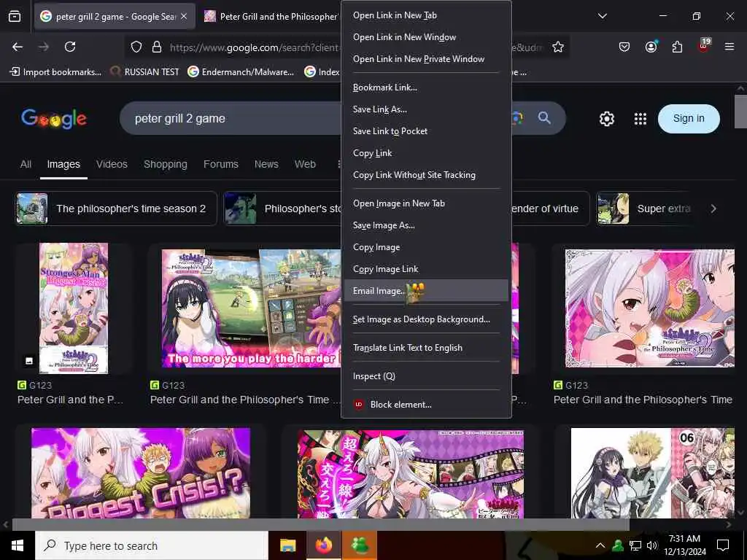Select Bookmark Link... in context menu
Screen dimensions: 747x560
pyautogui.click(x=426, y=87)
